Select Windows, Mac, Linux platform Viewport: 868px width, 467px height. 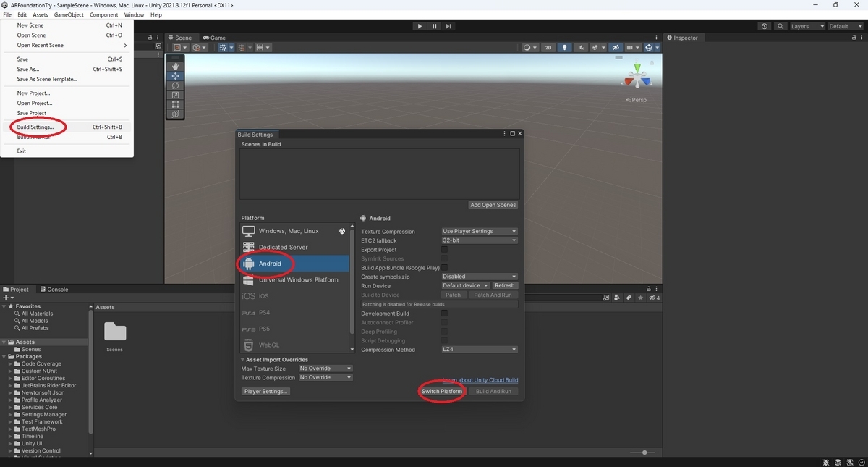point(294,231)
